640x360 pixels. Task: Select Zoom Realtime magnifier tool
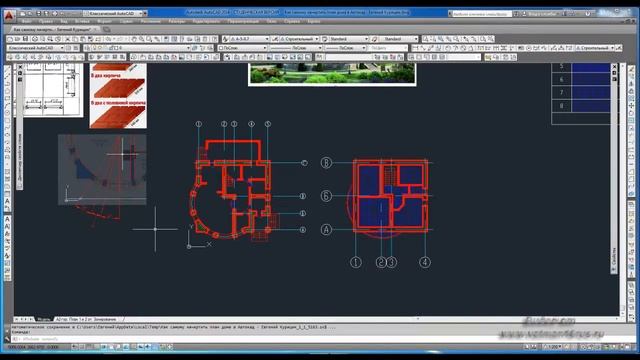tap(142, 39)
